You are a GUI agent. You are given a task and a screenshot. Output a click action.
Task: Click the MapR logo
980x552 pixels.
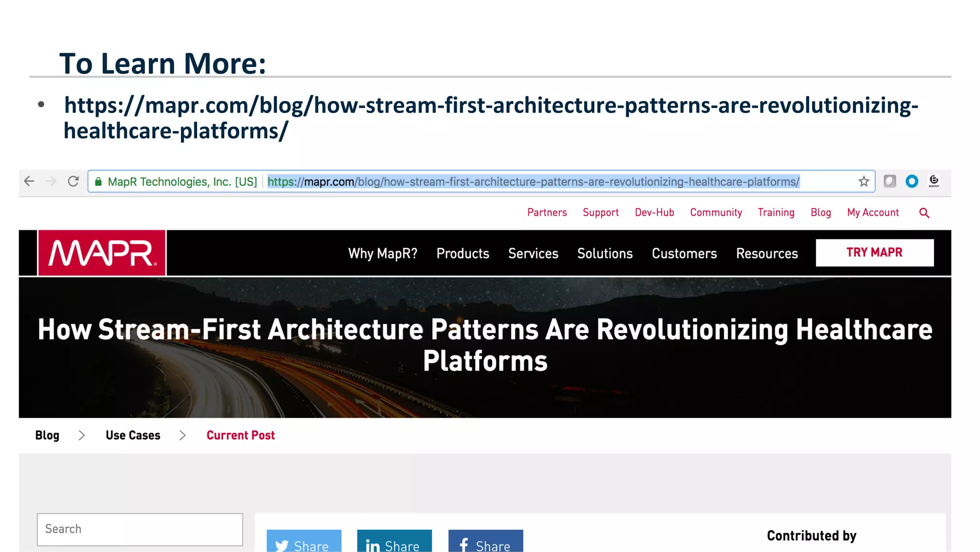102,253
